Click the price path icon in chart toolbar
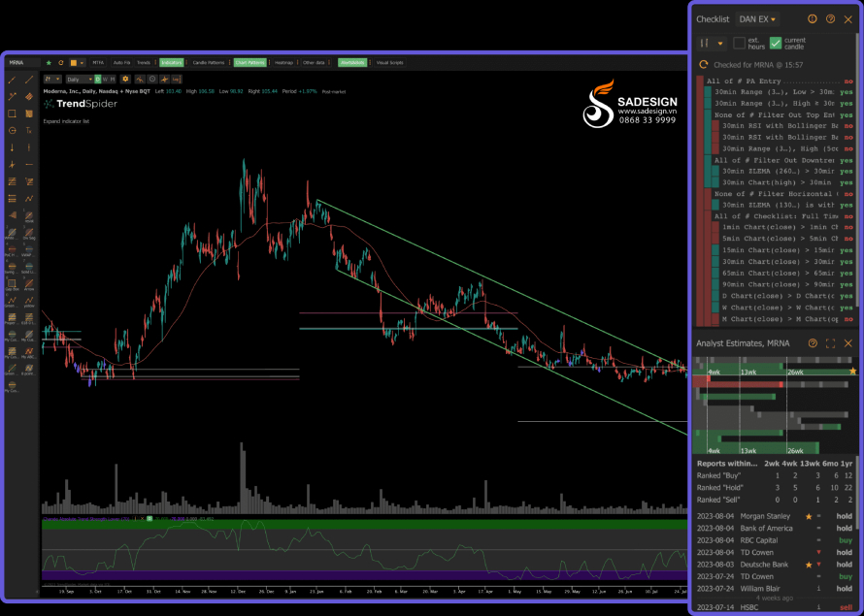The width and height of the screenshot is (864, 616). (x=140, y=80)
